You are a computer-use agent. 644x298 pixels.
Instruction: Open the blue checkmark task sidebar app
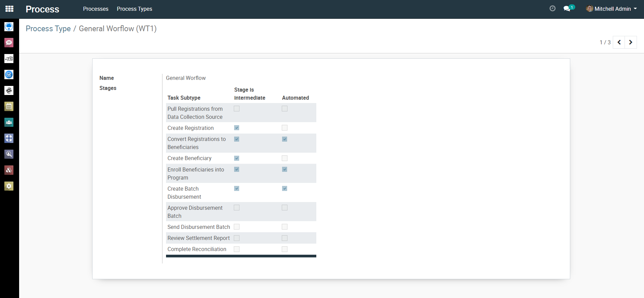coord(9,74)
